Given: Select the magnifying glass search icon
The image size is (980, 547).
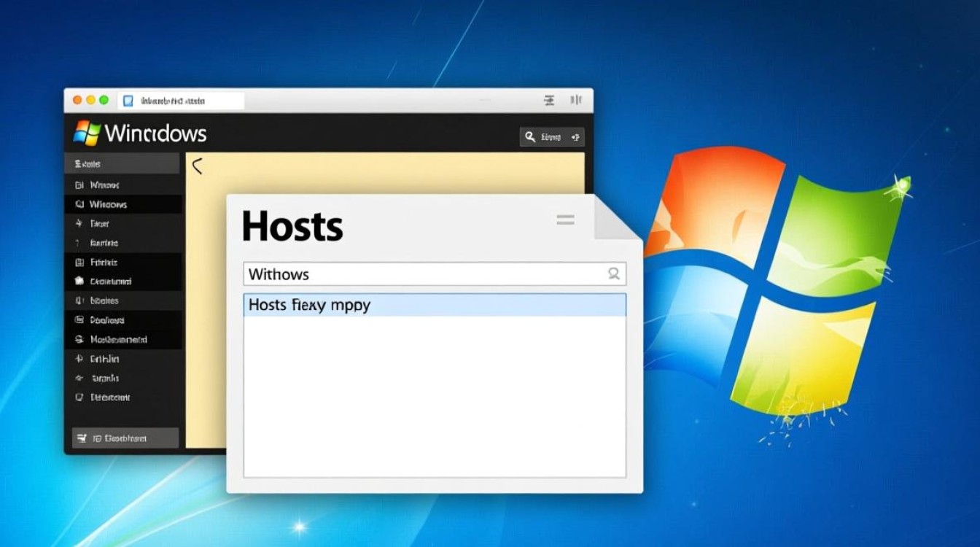Looking at the screenshot, I should click(x=529, y=136).
